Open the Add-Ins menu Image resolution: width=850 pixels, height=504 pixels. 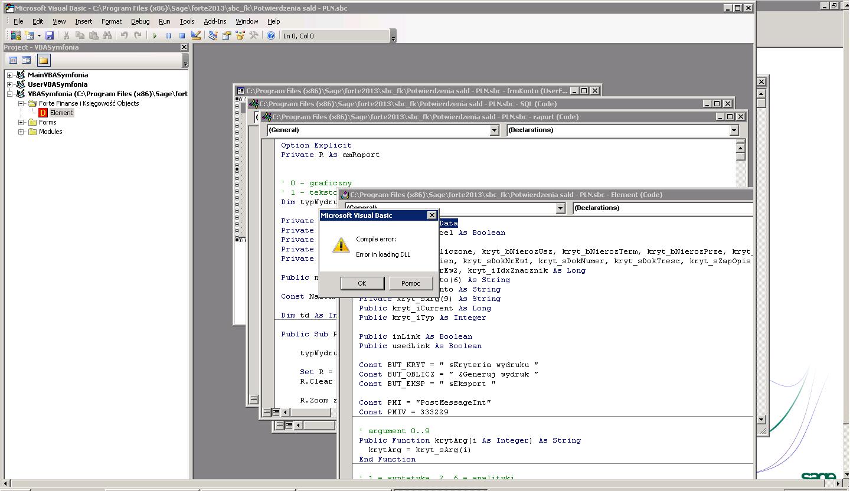215,21
